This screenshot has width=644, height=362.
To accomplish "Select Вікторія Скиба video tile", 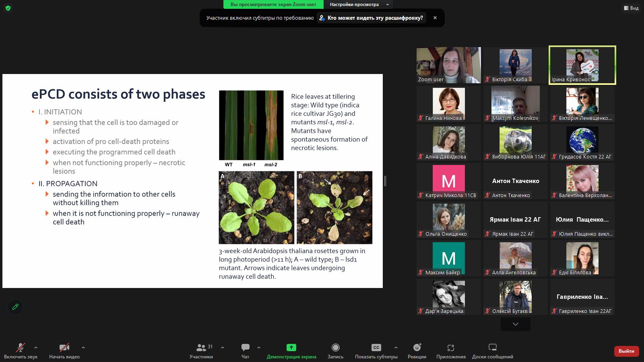I will point(516,65).
